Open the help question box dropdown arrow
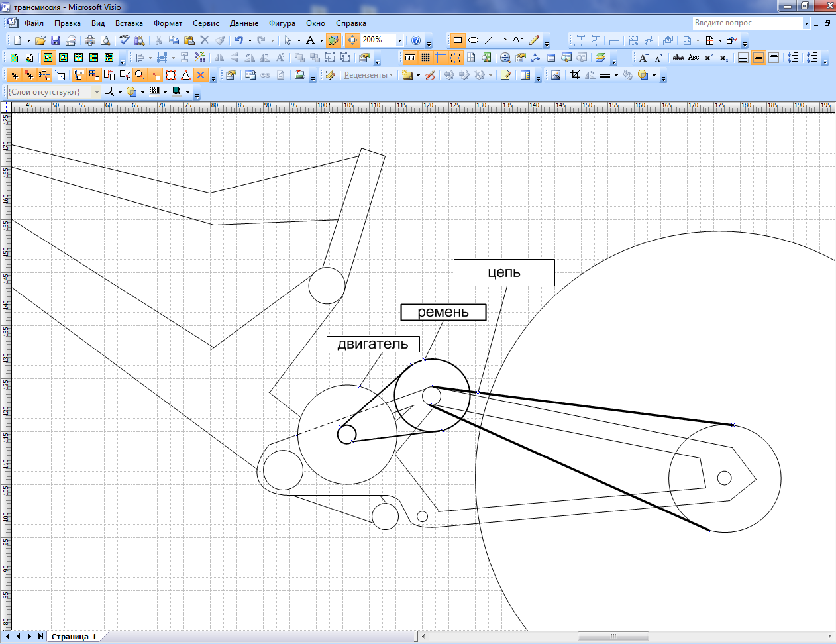 pyautogui.click(x=806, y=23)
